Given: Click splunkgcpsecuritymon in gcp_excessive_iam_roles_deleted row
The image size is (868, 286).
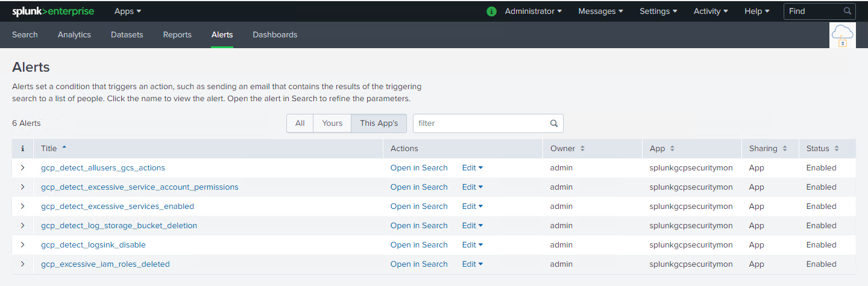Looking at the screenshot, I should [691, 264].
